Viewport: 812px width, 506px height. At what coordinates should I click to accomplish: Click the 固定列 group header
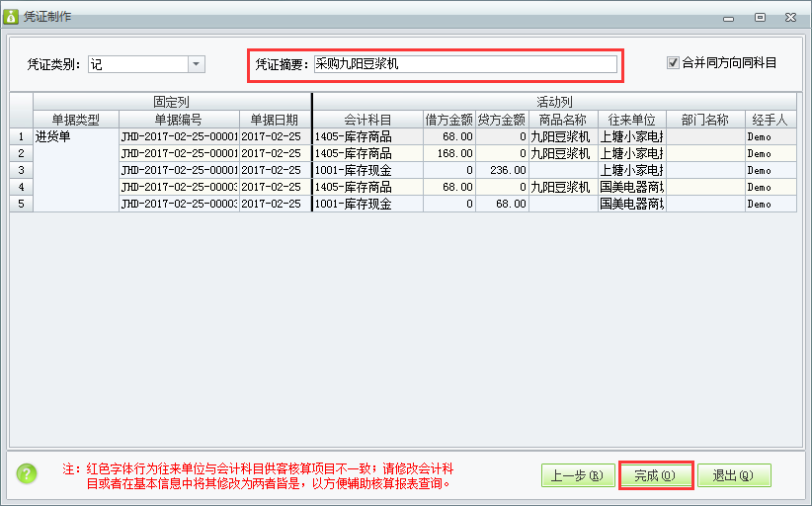pos(172,102)
